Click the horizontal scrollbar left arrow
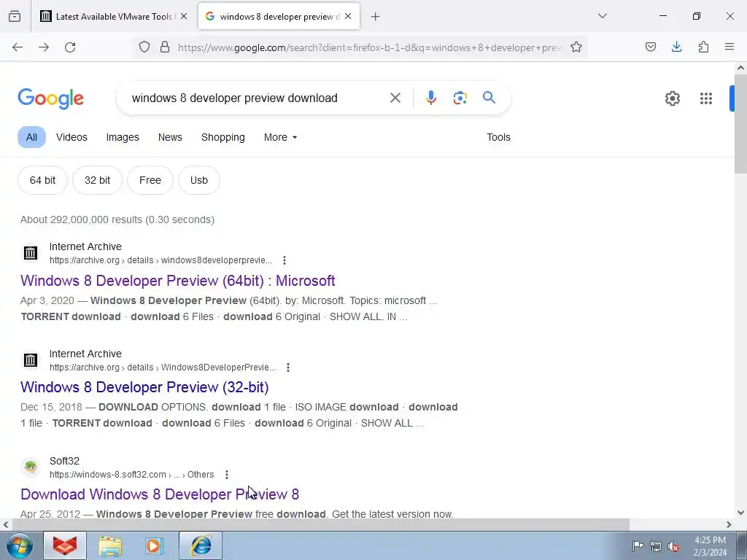Image resolution: width=747 pixels, height=560 pixels. (6, 525)
